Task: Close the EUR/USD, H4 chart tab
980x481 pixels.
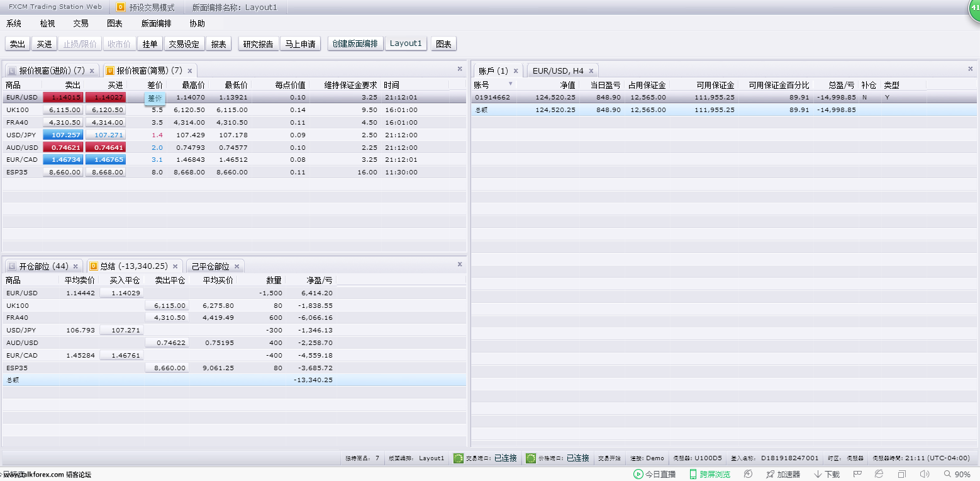Action: (591, 71)
